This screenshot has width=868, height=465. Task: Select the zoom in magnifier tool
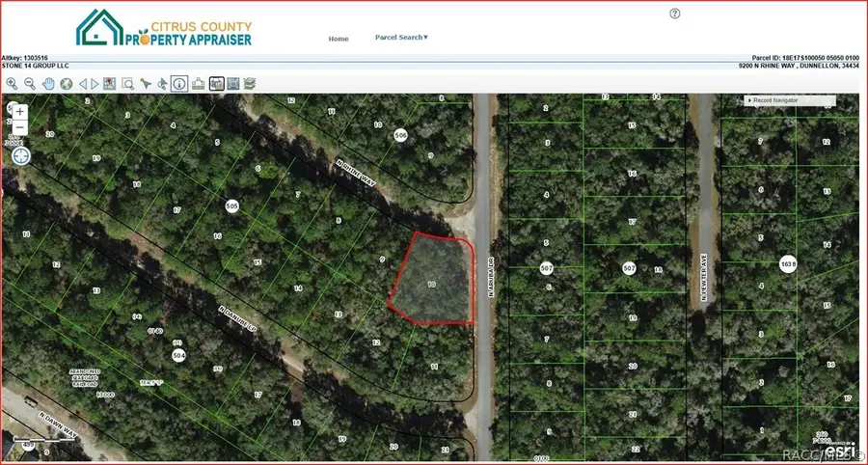point(12,84)
